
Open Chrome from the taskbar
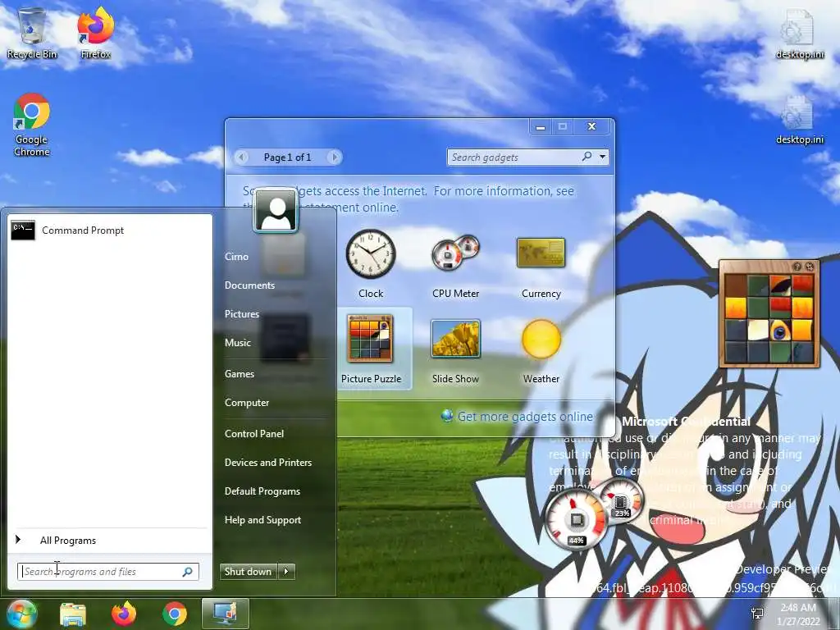(x=175, y=614)
